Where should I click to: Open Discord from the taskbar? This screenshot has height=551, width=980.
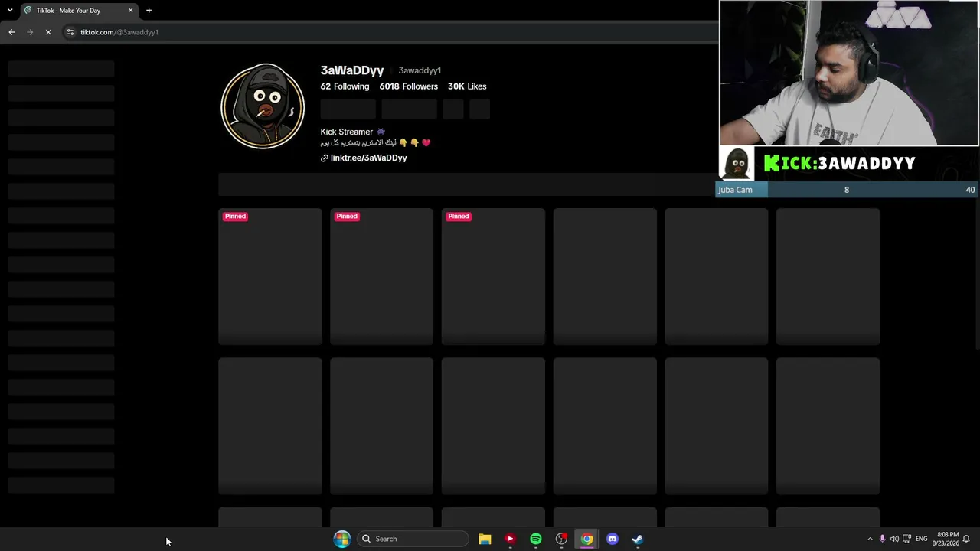coord(612,539)
